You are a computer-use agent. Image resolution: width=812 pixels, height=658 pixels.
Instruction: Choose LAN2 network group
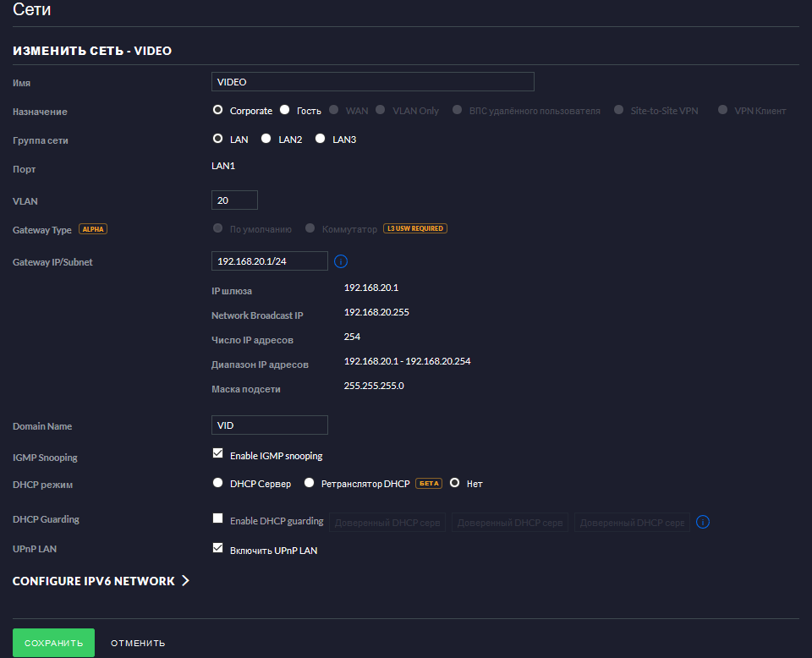266,139
